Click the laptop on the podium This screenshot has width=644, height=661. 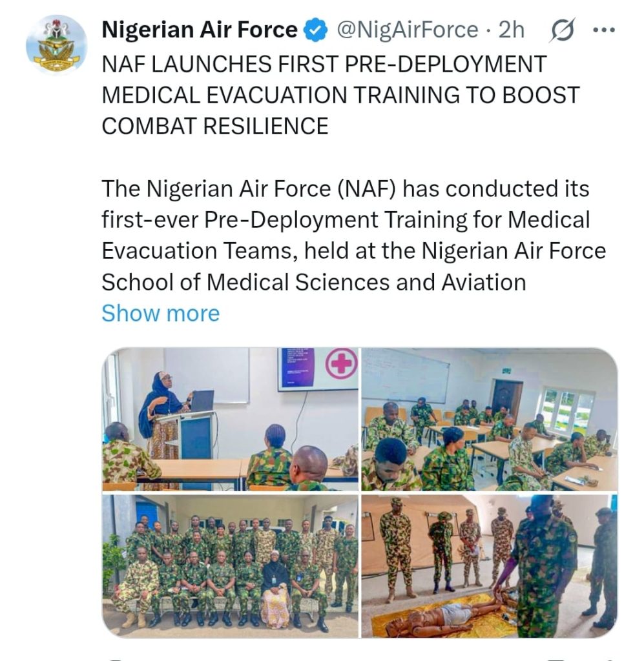(202, 400)
